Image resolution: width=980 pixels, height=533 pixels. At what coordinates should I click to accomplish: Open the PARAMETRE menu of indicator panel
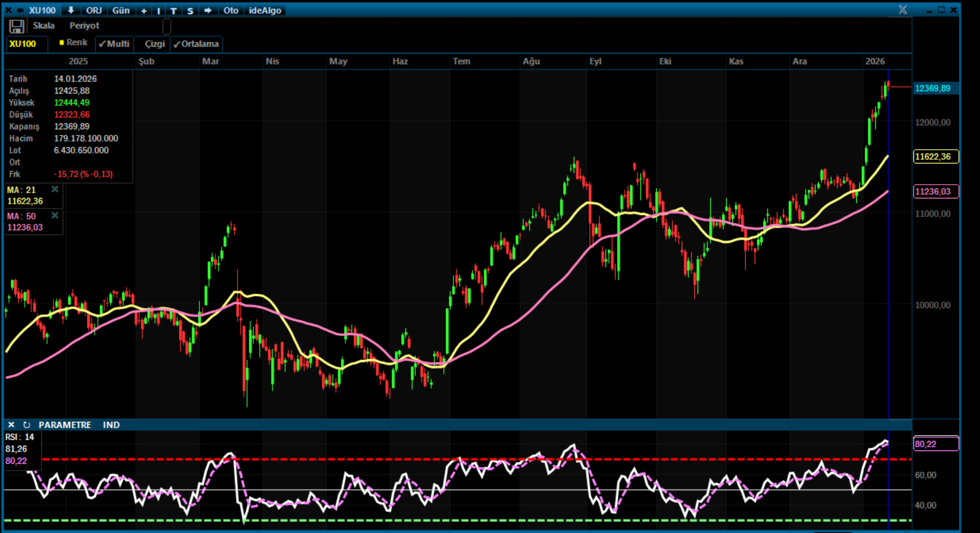point(65,425)
